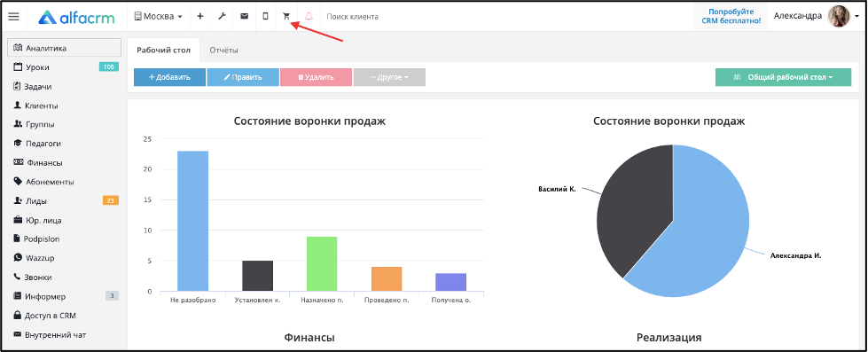Open the wrench settings icon
The image size is (868, 352).
point(222,17)
